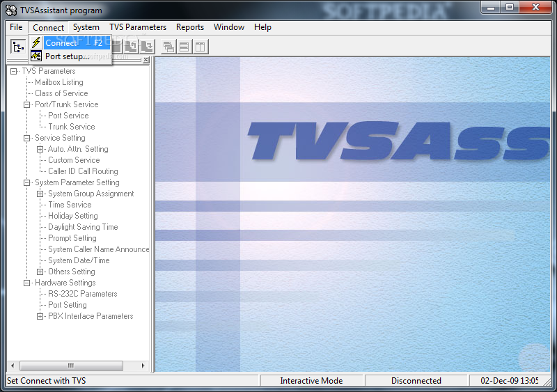Image resolution: width=557 pixels, height=392 pixels.
Task: Open the Reports menu
Action: 190,27
